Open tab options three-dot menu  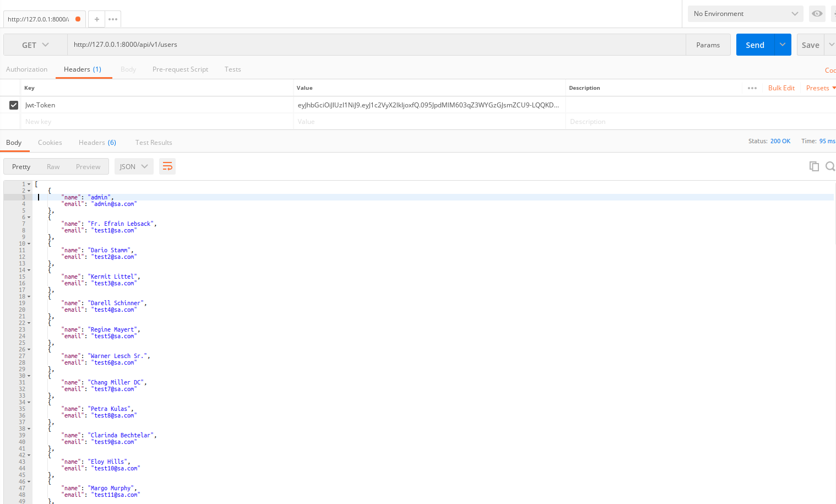(x=113, y=19)
